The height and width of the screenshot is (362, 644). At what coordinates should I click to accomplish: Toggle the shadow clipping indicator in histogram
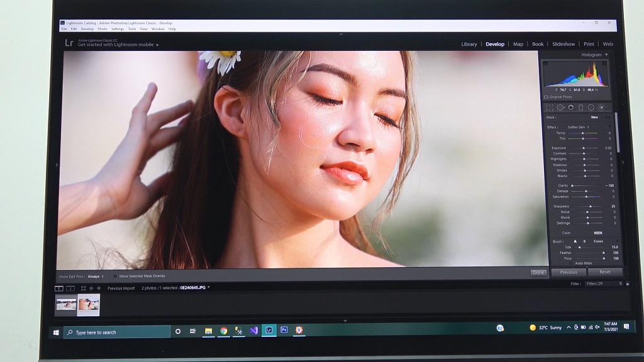pyautogui.click(x=546, y=63)
